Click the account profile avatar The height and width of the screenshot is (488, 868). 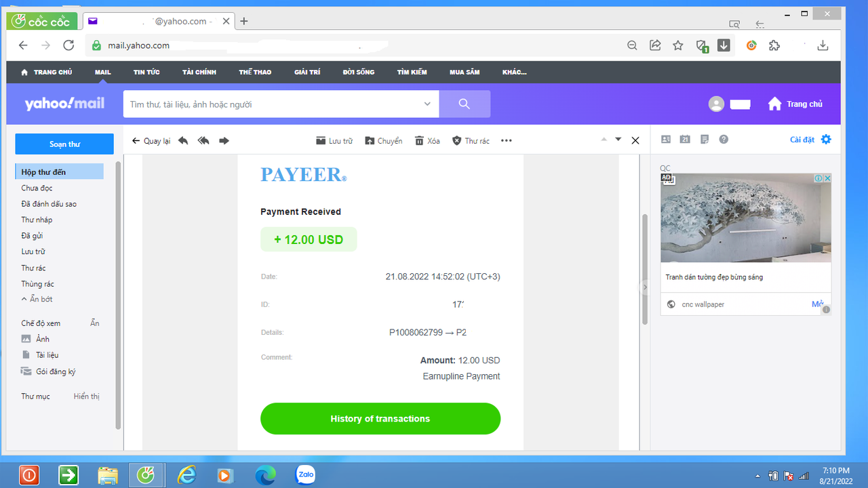(x=716, y=104)
